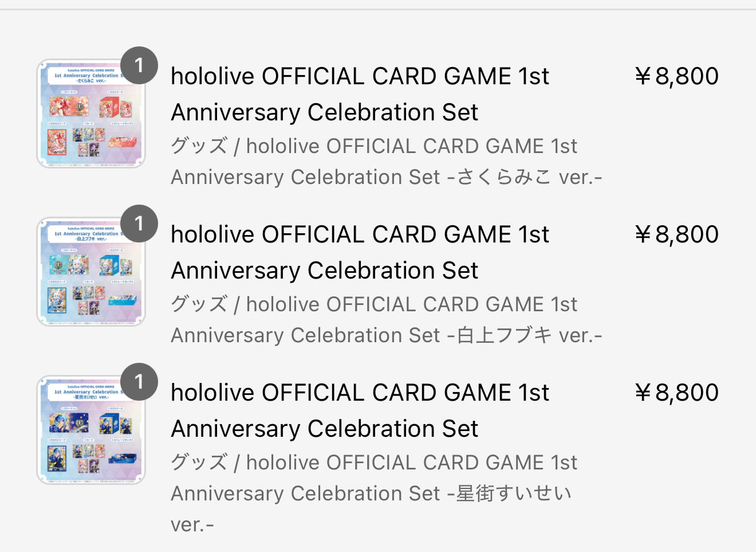Select first item title Anniversary Celebration Set
This screenshot has height=552, width=756.
tap(325, 112)
